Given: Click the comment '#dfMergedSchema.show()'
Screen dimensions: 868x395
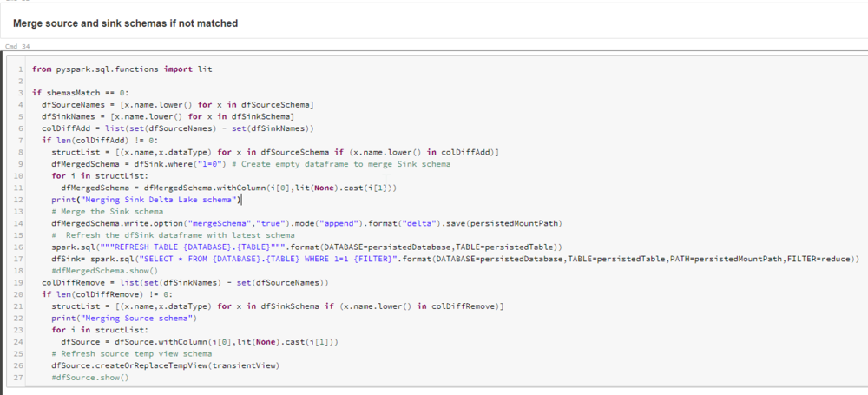Looking at the screenshot, I should (105, 270).
